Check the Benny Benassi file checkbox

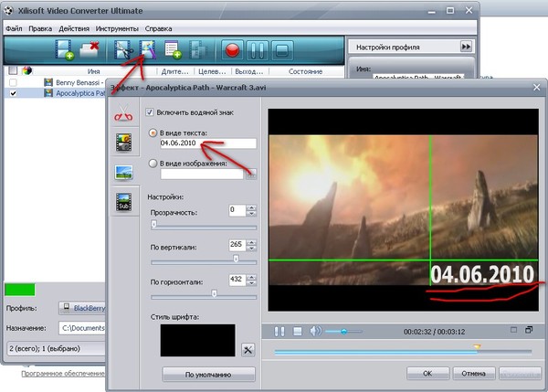13,83
